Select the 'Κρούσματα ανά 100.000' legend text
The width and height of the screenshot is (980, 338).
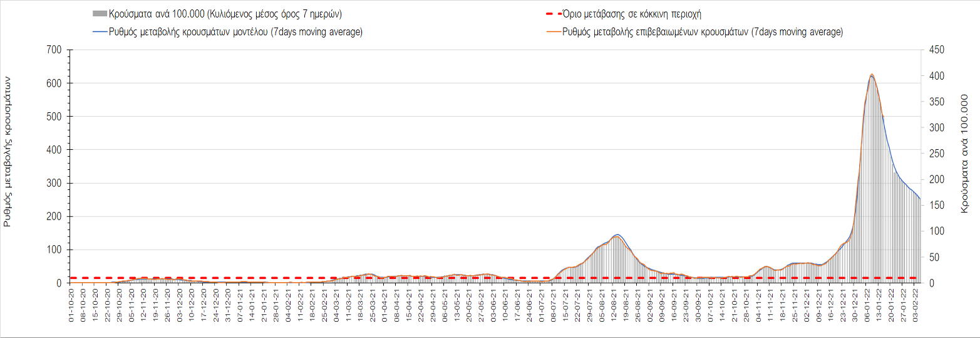(x=225, y=14)
